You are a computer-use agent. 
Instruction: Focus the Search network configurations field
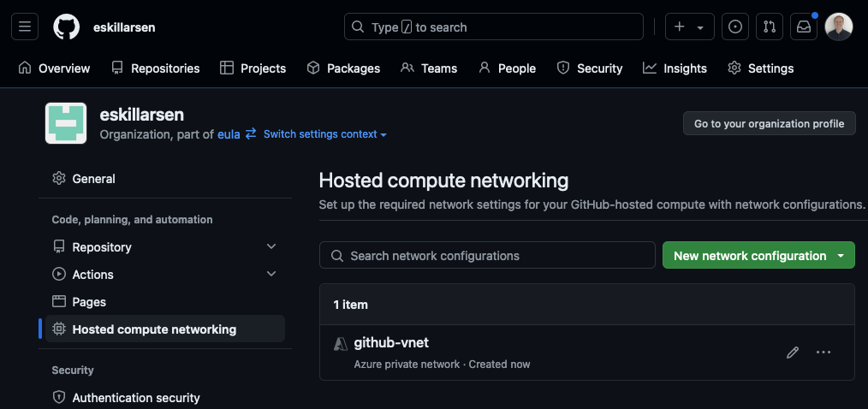[487, 256]
